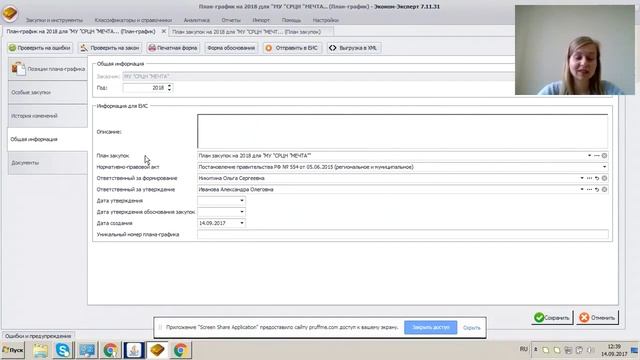
Task: Expand Ответственный за утверждение dropdown arrow
Action: click(x=582, y=189)
